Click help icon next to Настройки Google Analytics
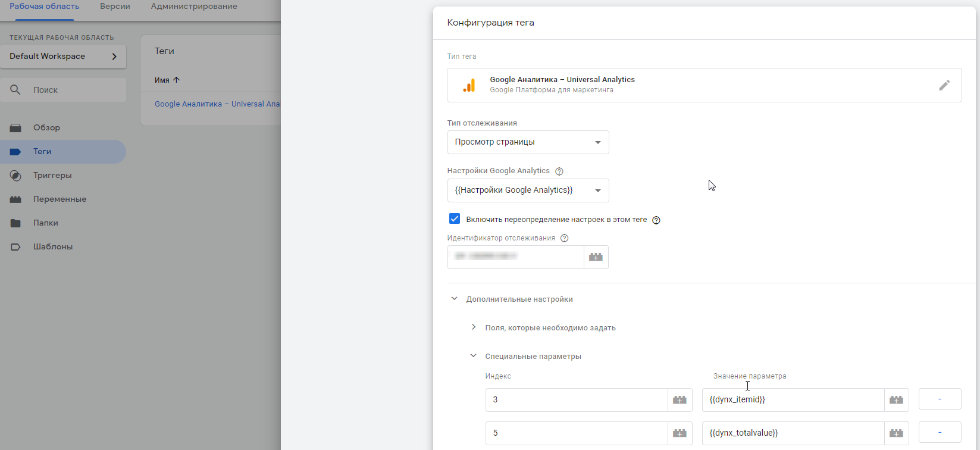The height and width of the screenshot is (450, 980). [x=559, y=171]
